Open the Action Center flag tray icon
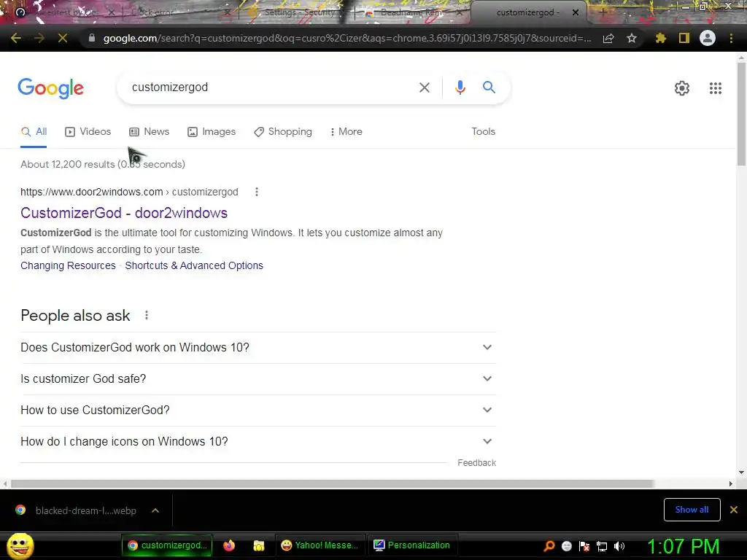This screenshot has height=560, width=747. click(584, 546)
